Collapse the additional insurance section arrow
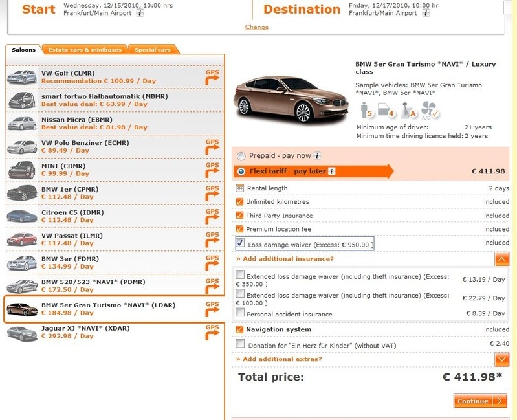The width and height of the screenshot is (517, 420). pyautogui.click(x=501, y=259)
